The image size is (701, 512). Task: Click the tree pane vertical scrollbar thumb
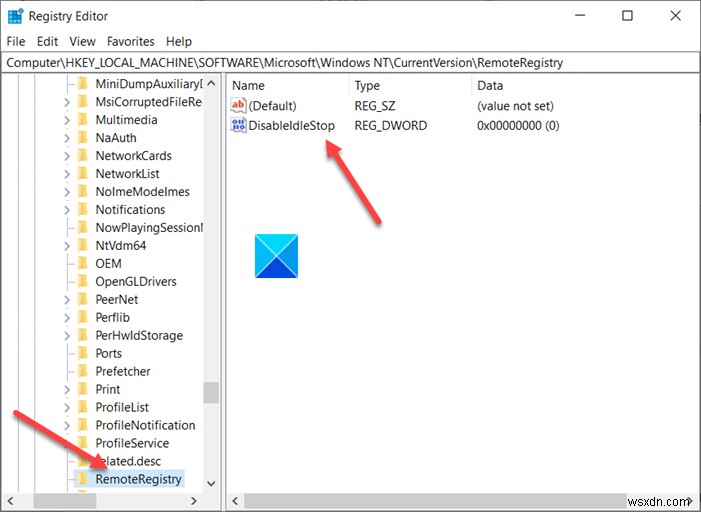point(211,393)
